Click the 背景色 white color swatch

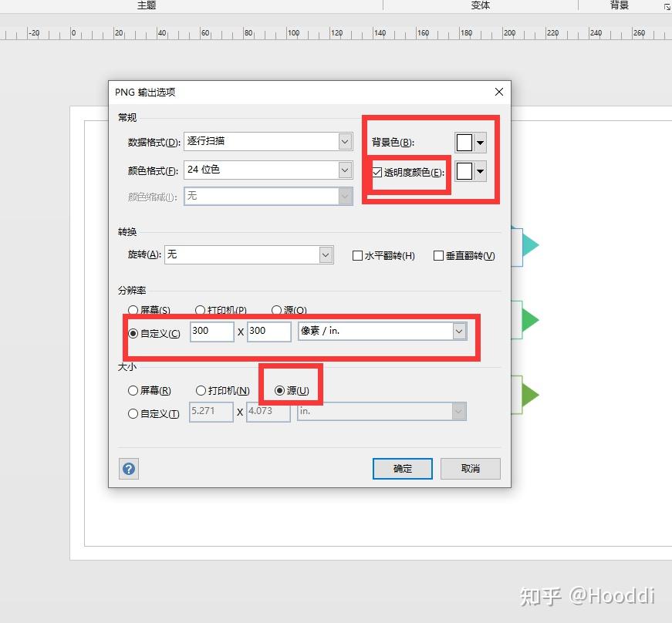coord(464,143)
